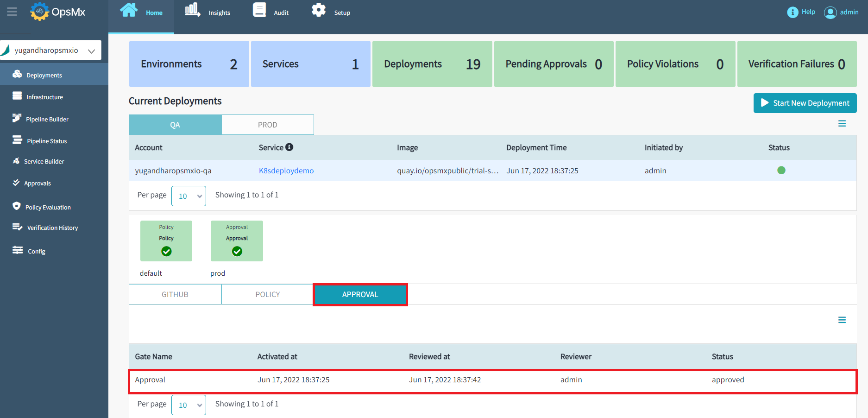Switch to the GITHUB tab
The height and width of the screenshot is (418, 868).
(x=175, y=294)
